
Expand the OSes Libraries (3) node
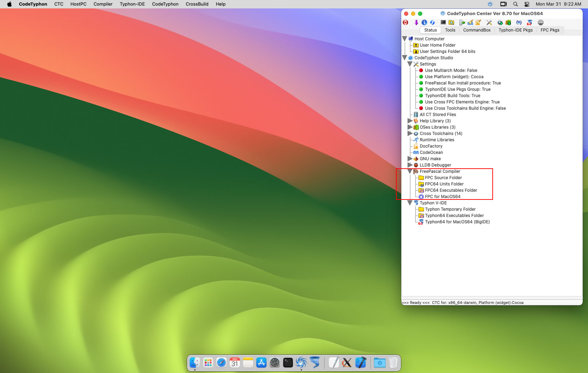pyautogui.click(x=410, y=127)
